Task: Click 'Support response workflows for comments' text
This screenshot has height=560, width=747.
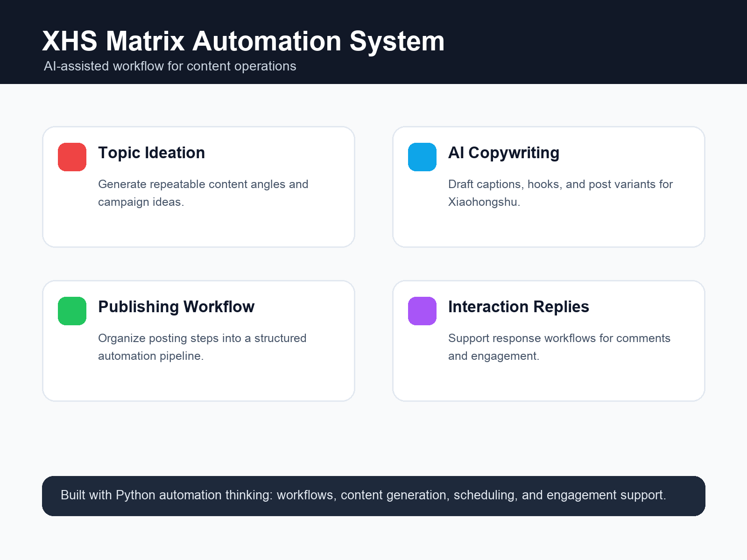Action: point(559,347)
